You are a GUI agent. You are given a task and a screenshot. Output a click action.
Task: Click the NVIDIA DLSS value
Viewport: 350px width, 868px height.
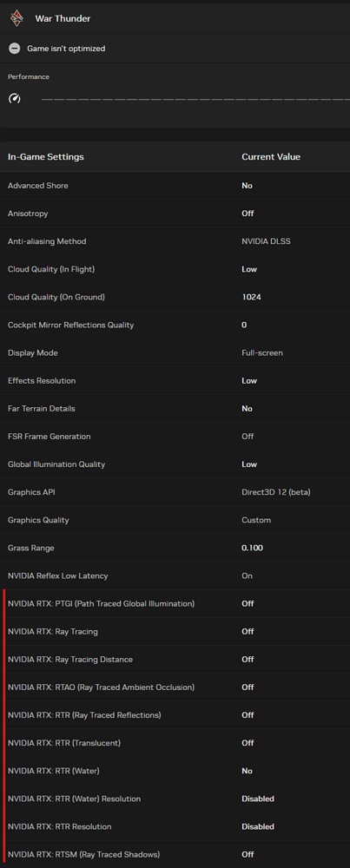click(x=266, y=241)
